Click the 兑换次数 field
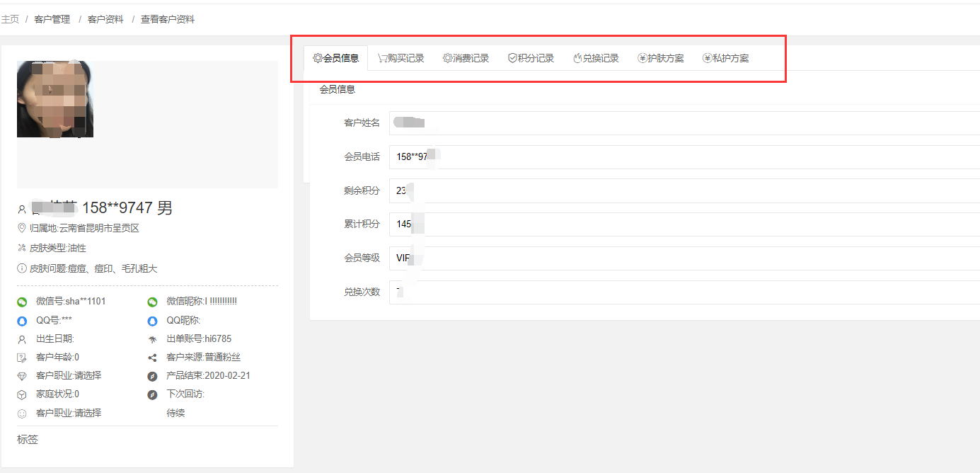This screenshot has width=980, height=473. click(684, 292)
